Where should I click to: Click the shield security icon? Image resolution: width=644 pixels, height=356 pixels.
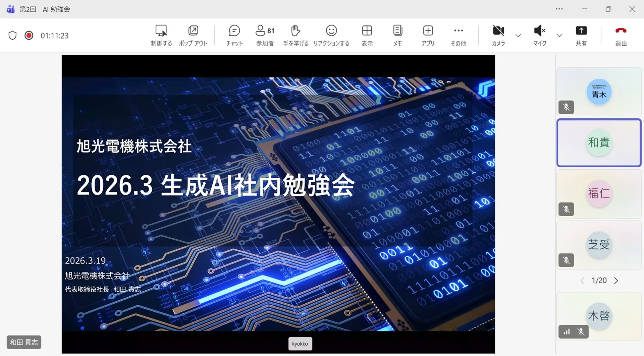[12, 35]
